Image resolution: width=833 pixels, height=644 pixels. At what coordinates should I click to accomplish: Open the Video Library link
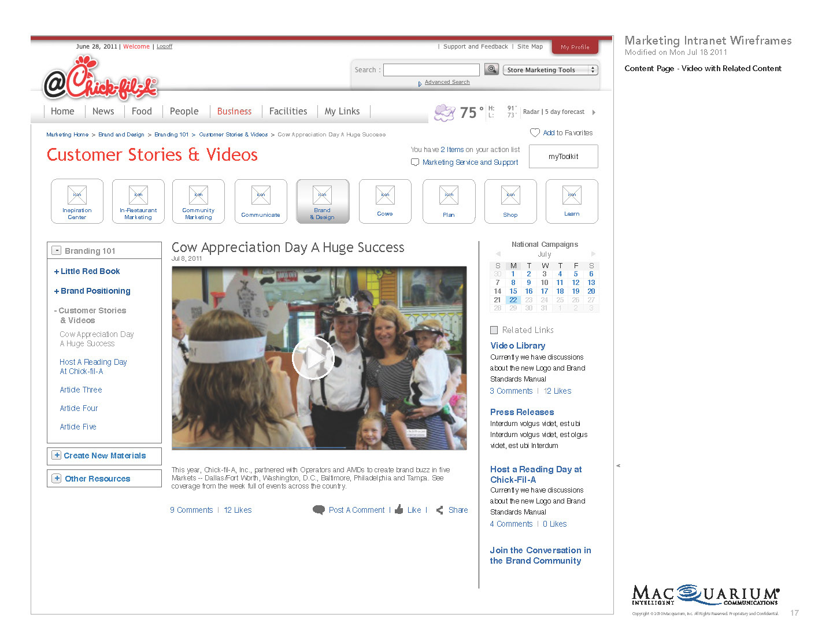pyautogui.click(x=517, y=346)
